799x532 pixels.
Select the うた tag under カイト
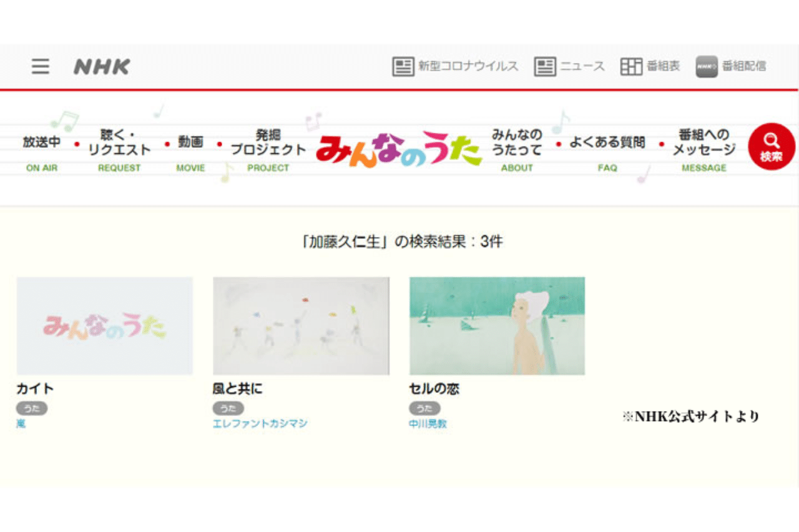coord(33,408)
